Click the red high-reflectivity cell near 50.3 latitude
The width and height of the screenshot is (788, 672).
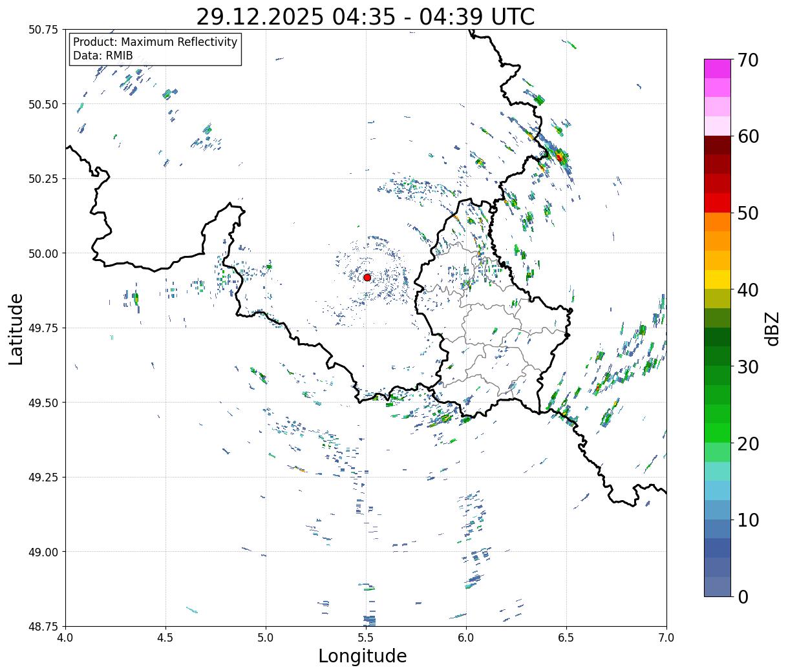pyautogui.click(x=560, y=157)
